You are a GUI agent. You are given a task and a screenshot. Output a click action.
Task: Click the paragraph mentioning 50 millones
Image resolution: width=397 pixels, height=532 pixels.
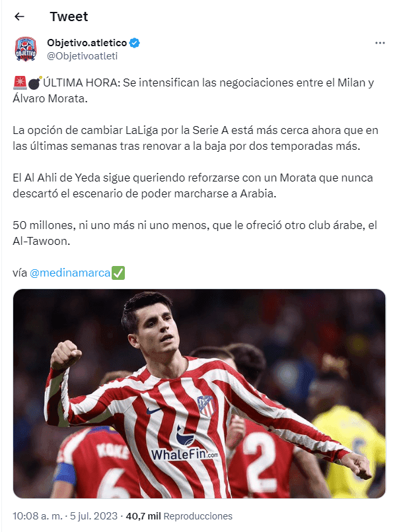coord(195,233)
